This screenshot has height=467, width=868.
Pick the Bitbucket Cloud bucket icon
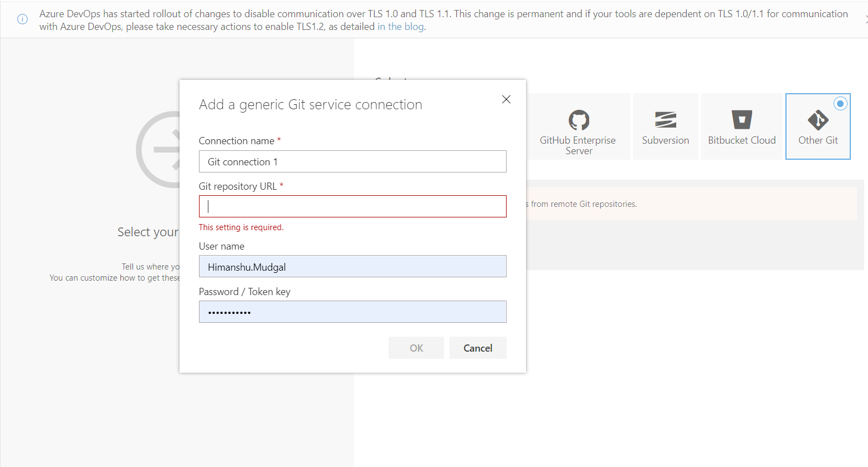coord(742,120)
